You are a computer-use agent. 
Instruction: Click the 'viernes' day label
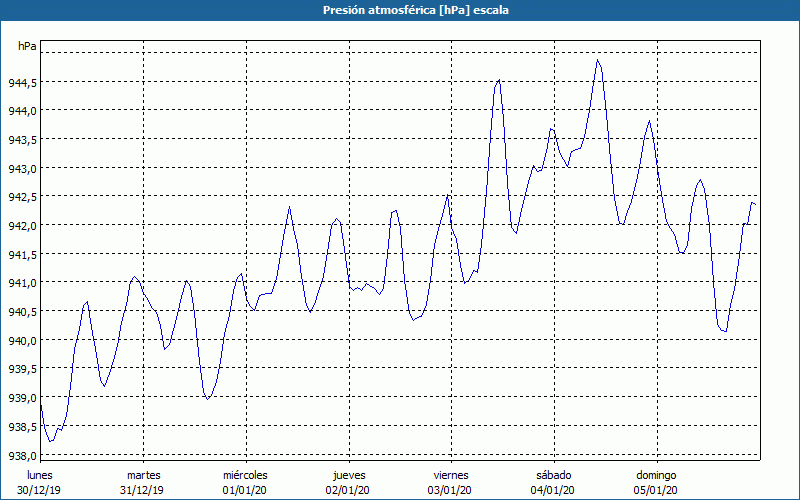[451, 475]
